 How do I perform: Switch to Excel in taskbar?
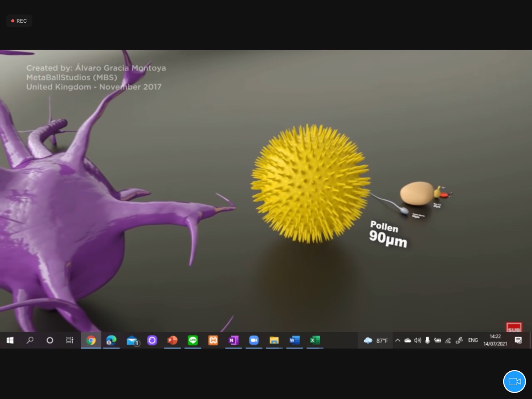click(315, 340)
